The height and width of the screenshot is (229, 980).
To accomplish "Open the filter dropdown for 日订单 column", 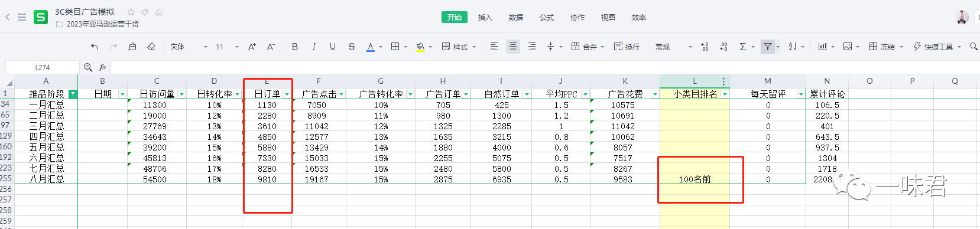I will coord(287,94).
